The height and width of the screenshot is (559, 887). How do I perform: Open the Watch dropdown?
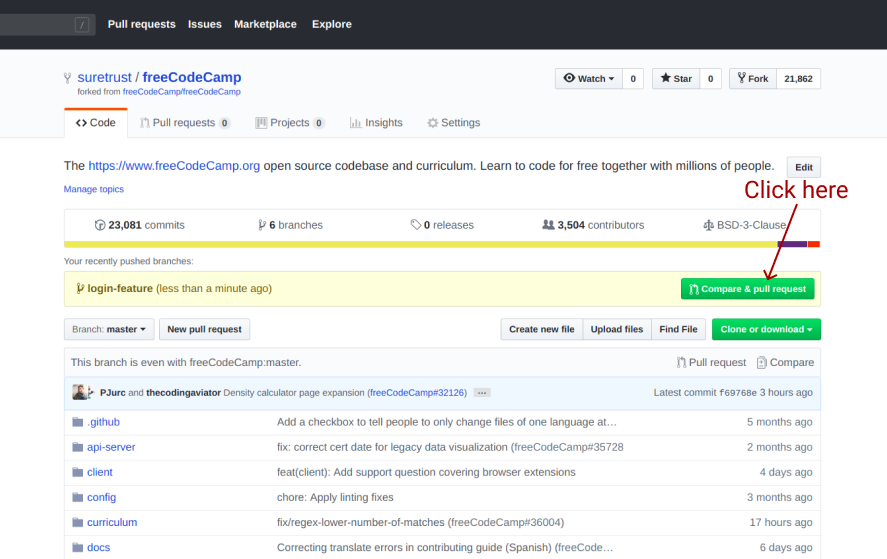coord(589,79)
